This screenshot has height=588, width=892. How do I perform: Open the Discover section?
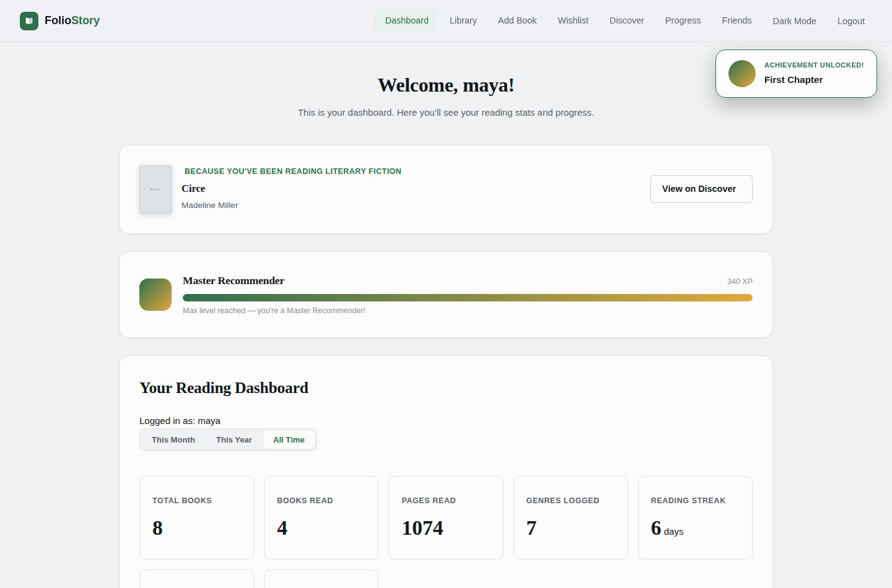[627, 20]
